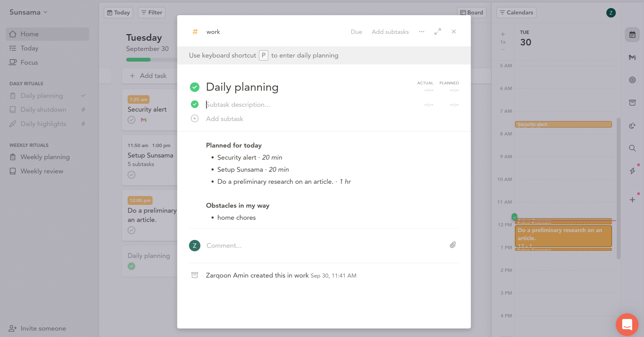Open the moon plus icon in right rail

point(632,125)
